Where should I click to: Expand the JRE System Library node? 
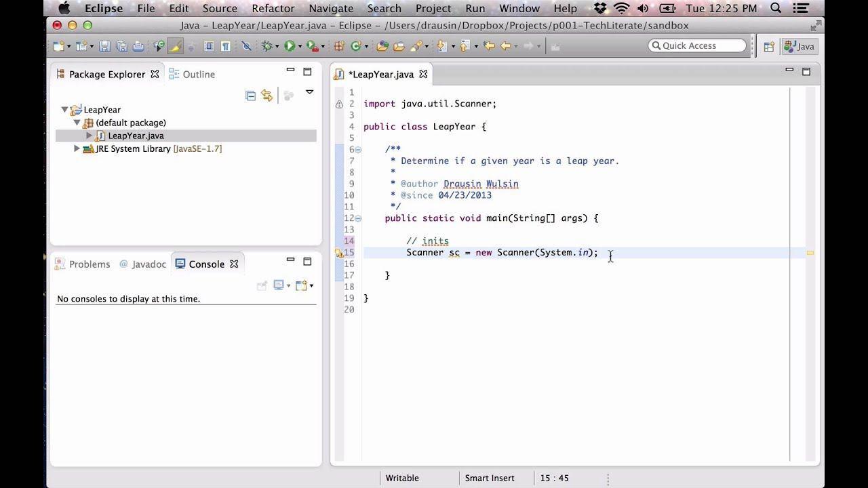(77, 148)
